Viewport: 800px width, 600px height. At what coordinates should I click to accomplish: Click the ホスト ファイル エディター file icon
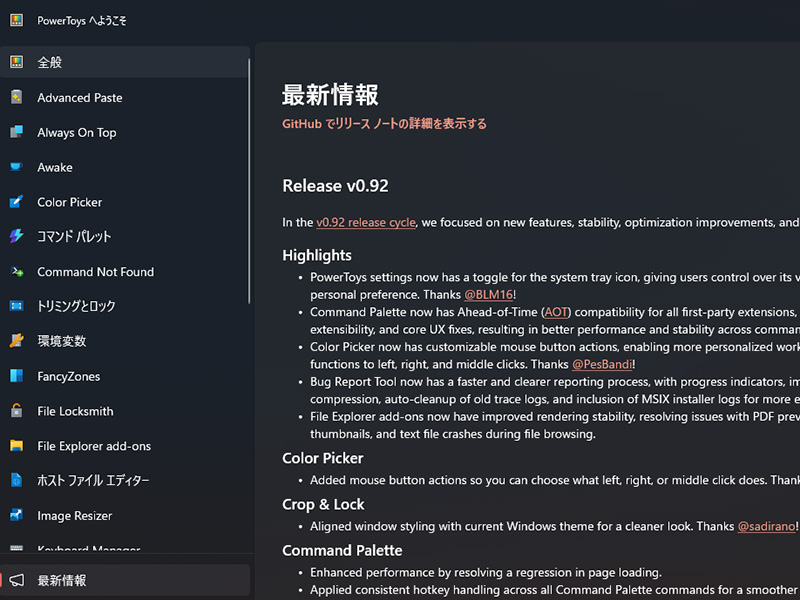16,480
